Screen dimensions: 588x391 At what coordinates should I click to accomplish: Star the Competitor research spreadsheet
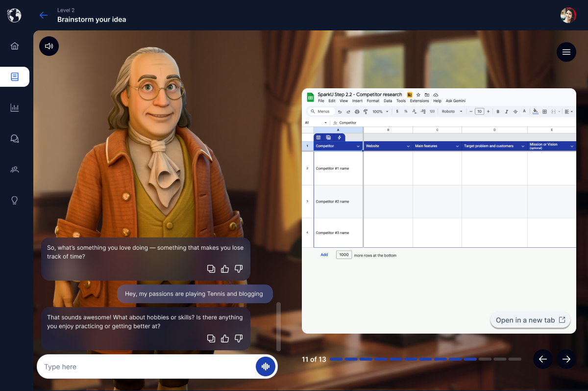tap(418, 95)
